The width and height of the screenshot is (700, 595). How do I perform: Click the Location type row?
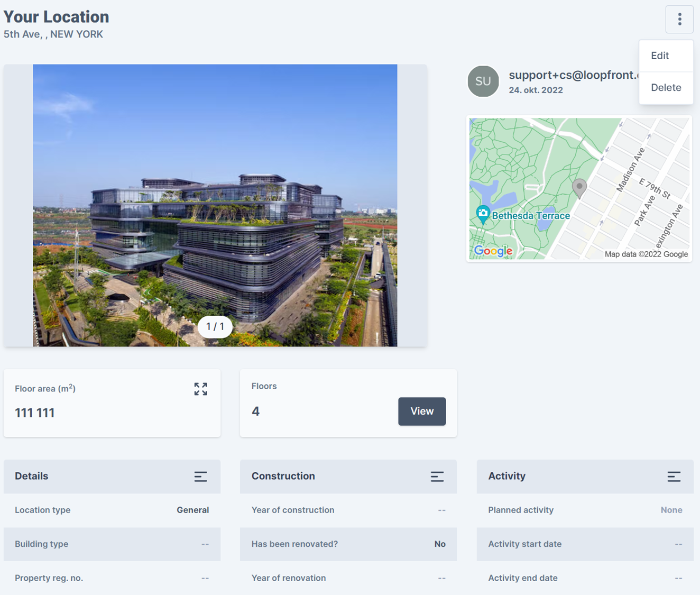112,510
